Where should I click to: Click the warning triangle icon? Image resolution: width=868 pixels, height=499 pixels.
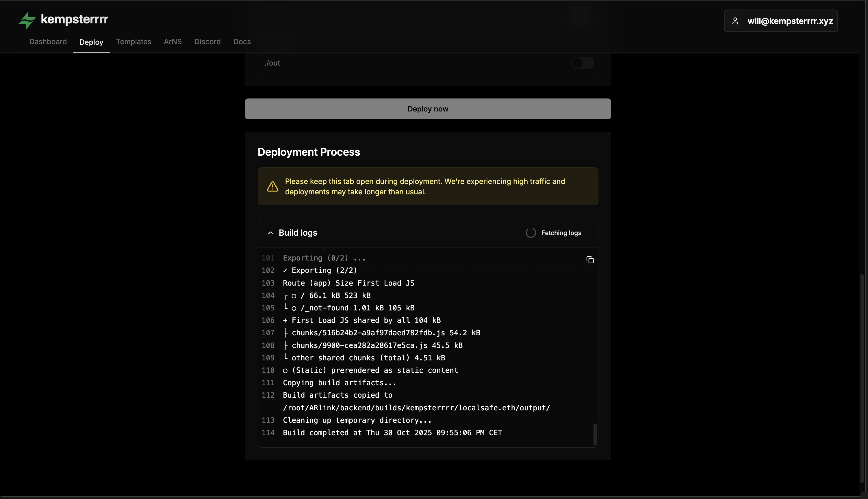tap(272, 186)
